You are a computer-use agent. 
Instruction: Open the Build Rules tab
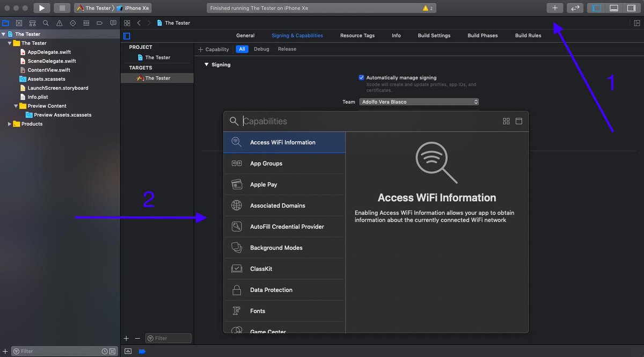coord(528,35)
